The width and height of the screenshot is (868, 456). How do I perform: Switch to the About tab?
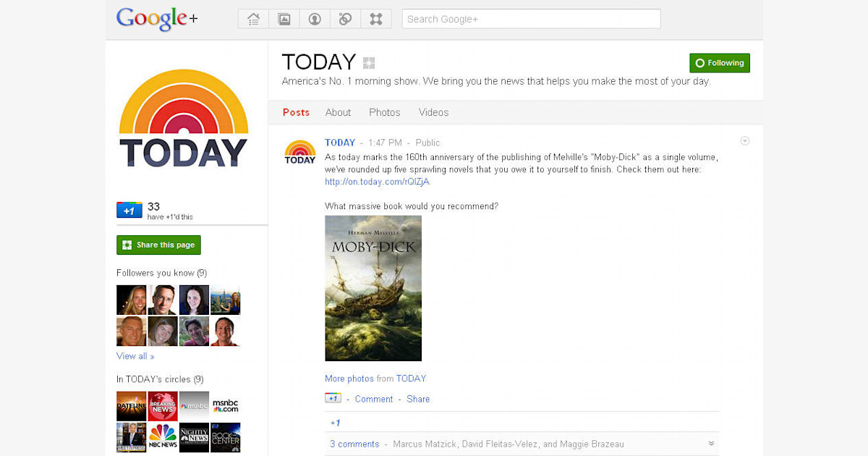coord(338,112)
